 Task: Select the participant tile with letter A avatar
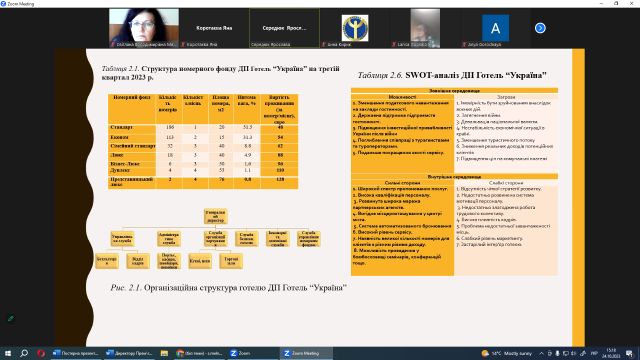coord(495,28)
